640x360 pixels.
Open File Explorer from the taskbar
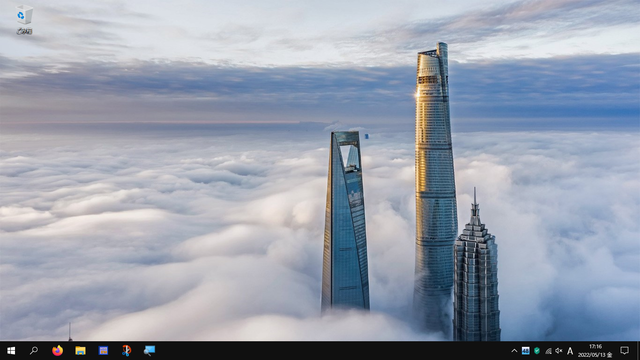pos(80,351)
